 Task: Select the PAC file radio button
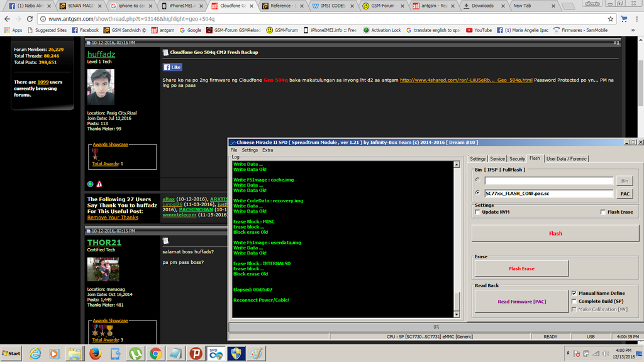pos(477,192)
